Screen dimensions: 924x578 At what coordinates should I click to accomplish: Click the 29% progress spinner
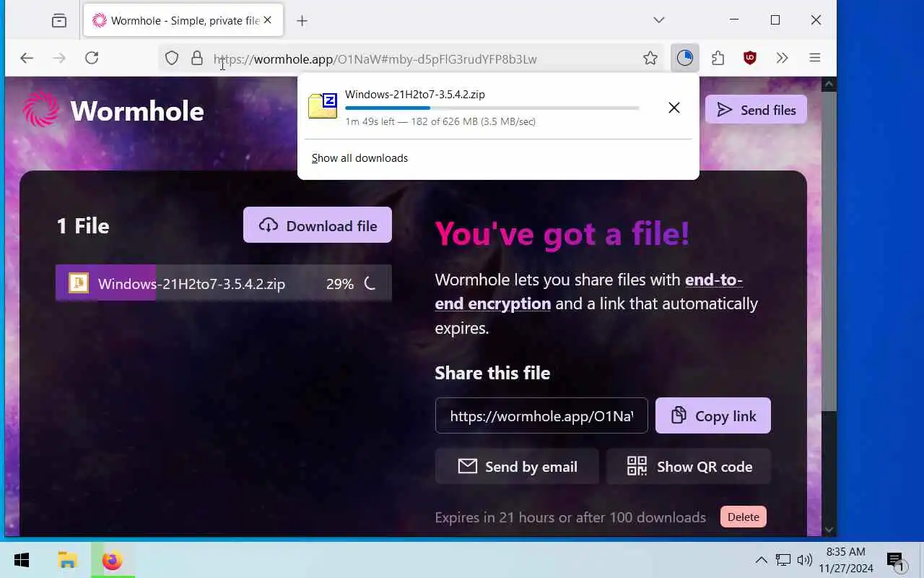(370, 284)
